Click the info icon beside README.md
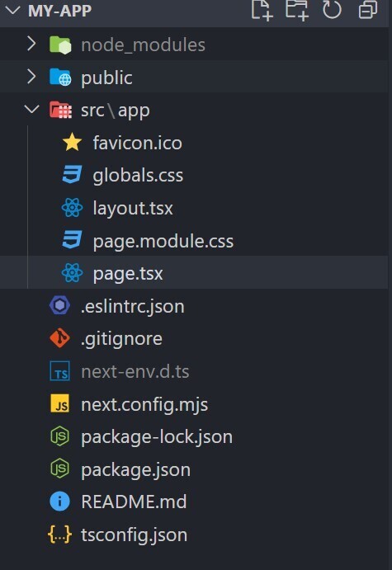The image size is (392, 570). (59, 502)
